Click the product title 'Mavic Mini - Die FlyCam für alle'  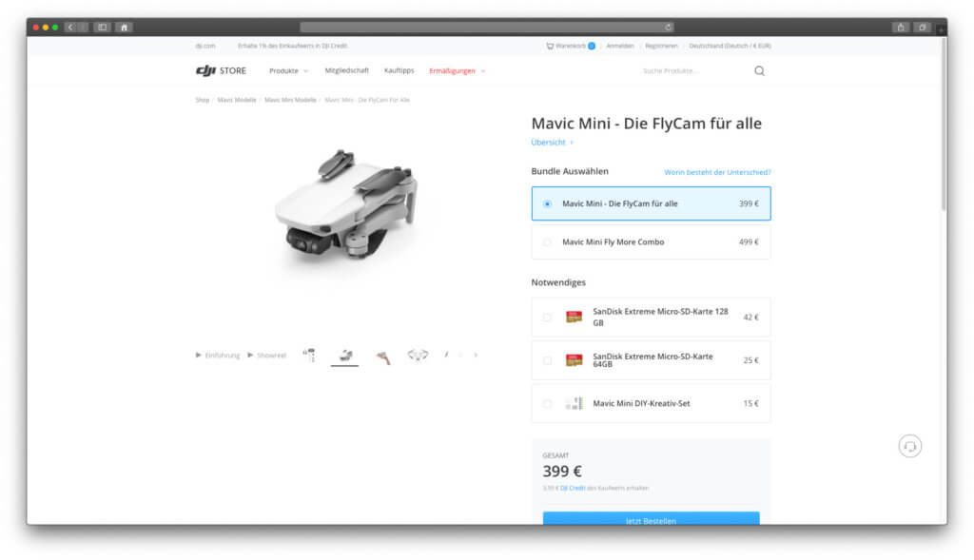click(646, 123)
